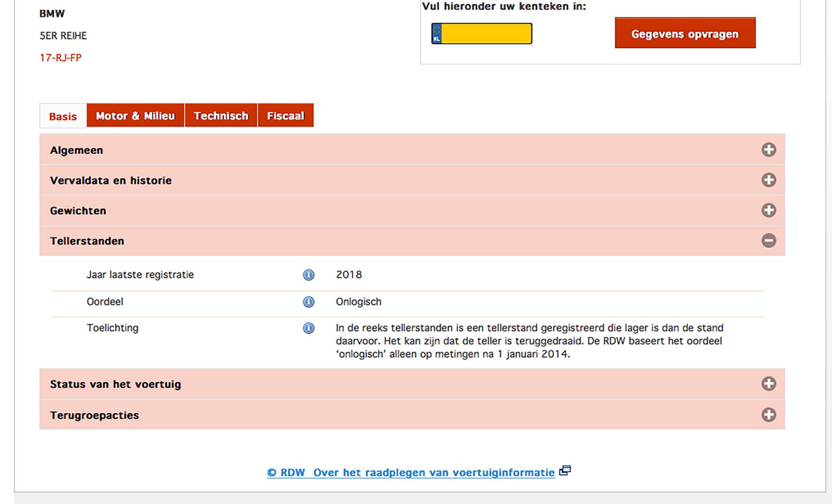Viewport: 832px width, 504px height.
Task: Click the Tellerstanden section header title
Action: click(87, 241)
